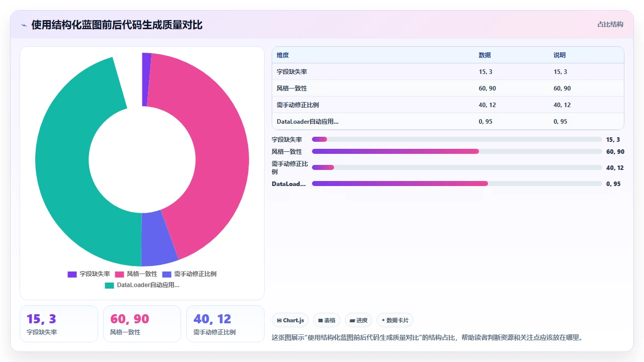This screenshot has height=362, width=644.
Task: Click the 占比结构 label in the header
Action: pyautogui.click(x=610, y=24)
